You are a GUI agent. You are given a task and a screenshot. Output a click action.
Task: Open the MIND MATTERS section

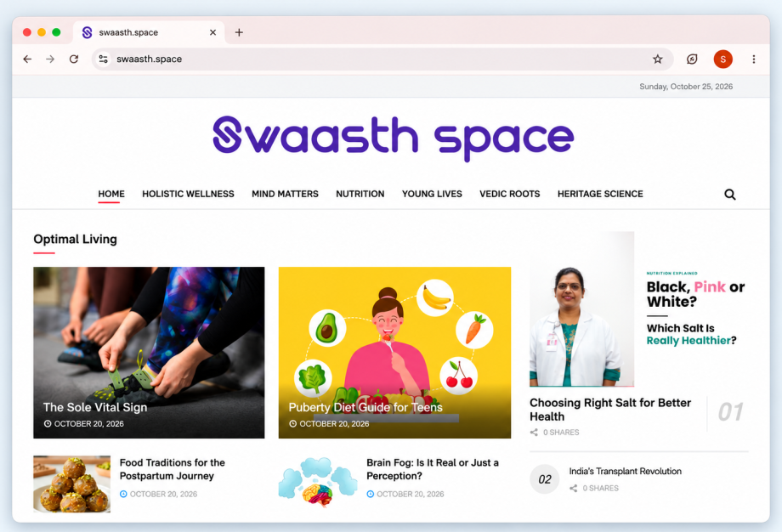click(285, 194)
